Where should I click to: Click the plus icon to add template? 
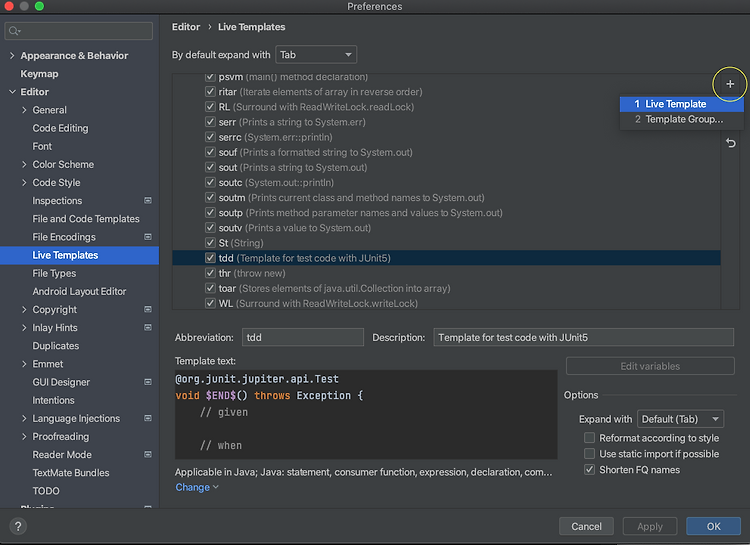pos(730,84)
